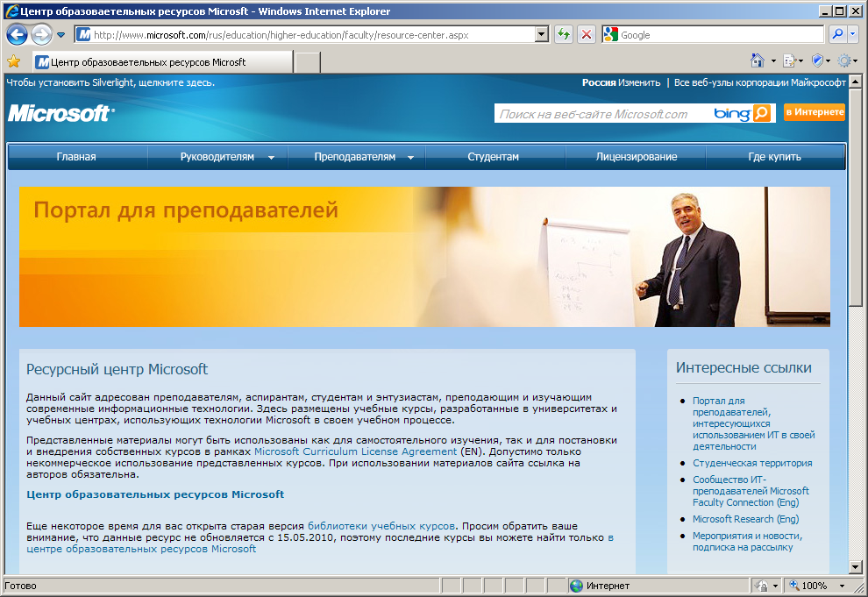
Task: Click the vertical scrollbar thumb
Action: 855,196
